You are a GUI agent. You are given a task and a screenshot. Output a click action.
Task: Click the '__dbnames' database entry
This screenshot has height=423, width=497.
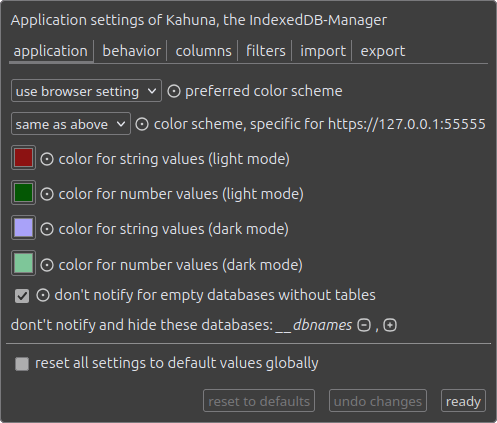pyautogui.click(x=314, y=325)
